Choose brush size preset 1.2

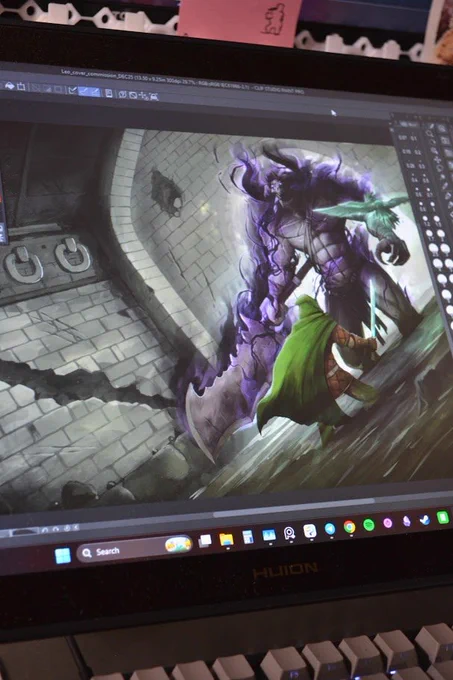[x=426, y=220]
